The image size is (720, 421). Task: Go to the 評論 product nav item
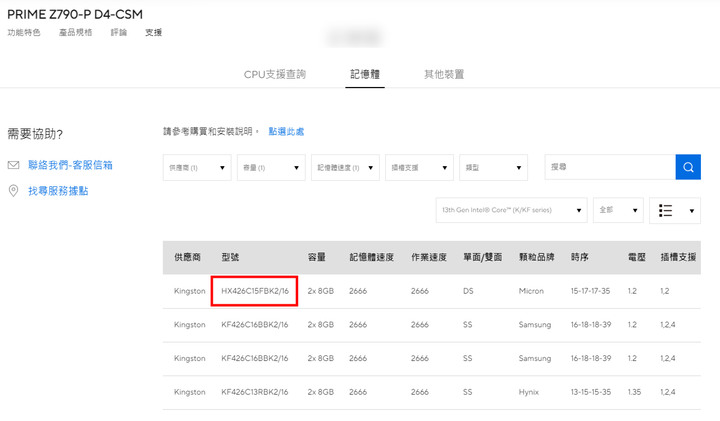[119, 32]
